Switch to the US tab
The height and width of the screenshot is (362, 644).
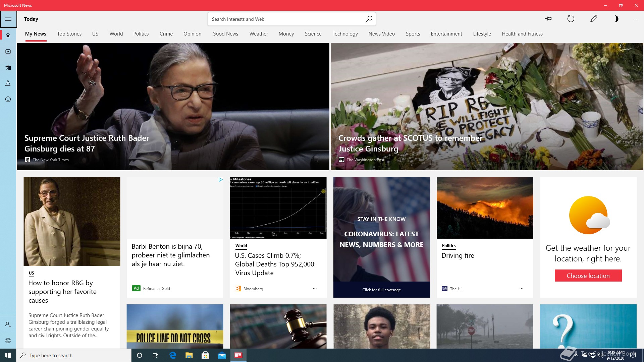(95, 34)
